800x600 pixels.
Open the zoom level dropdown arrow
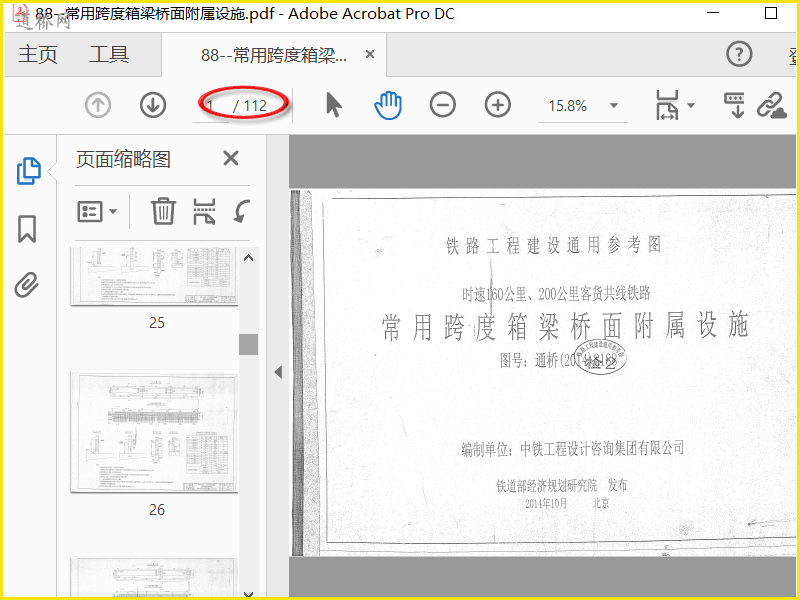click(x=614, y=106)
